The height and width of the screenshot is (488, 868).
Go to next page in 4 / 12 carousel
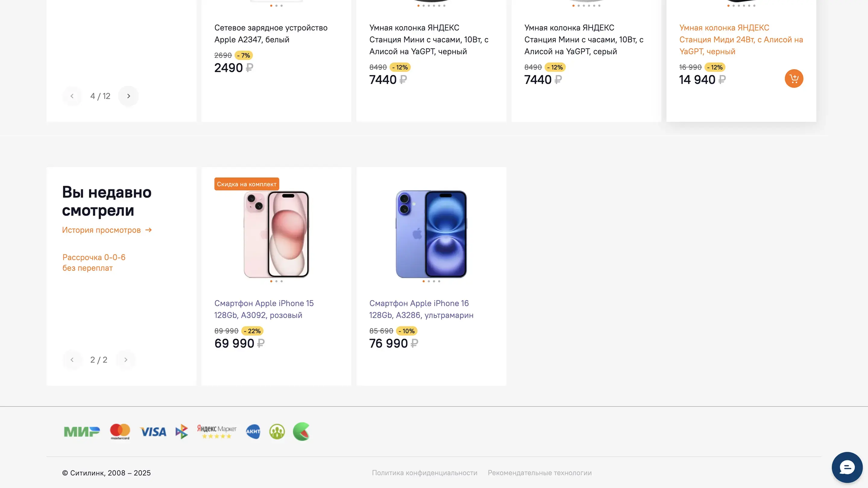pyautogui.click(x=128, y=96)
